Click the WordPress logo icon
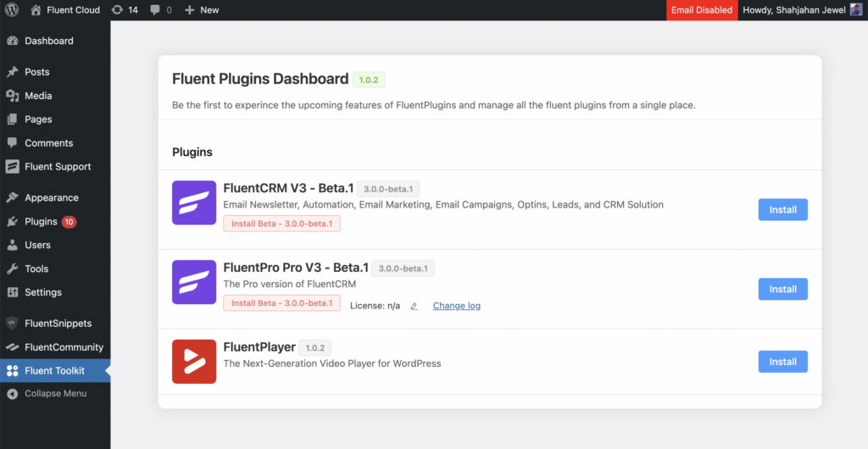This screenshot has width=868, height=449. click(x=11, y=10)
